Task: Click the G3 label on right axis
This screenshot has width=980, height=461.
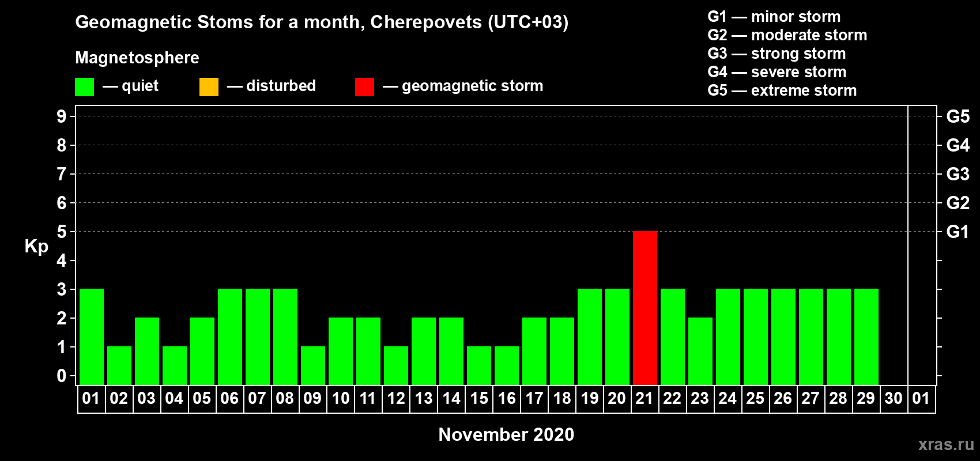Action: click(958, 174)
